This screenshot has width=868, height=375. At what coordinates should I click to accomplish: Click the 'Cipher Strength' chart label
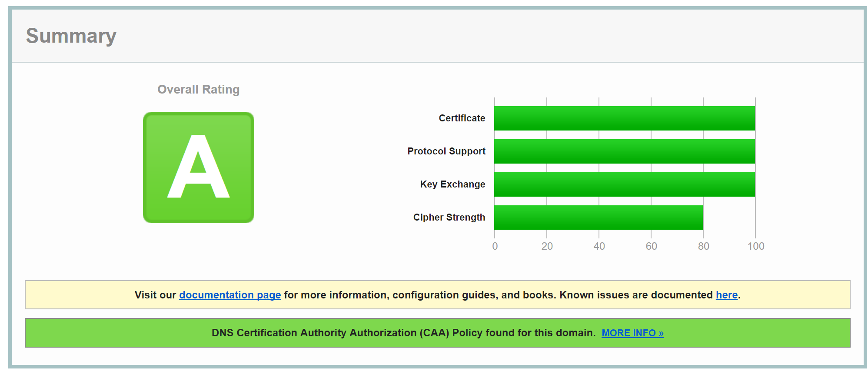point(449,217)
